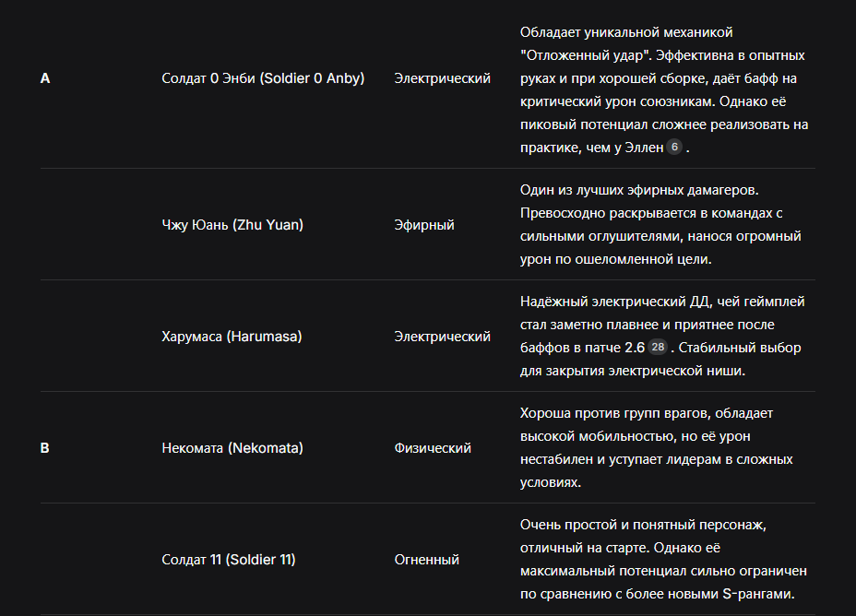Viewport: 856px width, 616px height.
Task: Click the tier B rank label
Action: 45,448
